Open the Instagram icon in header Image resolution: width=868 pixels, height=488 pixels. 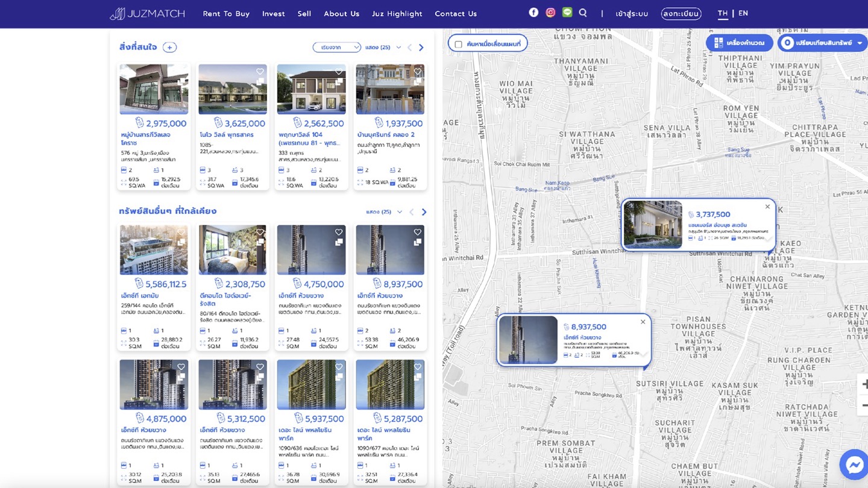tap(550, 12)
